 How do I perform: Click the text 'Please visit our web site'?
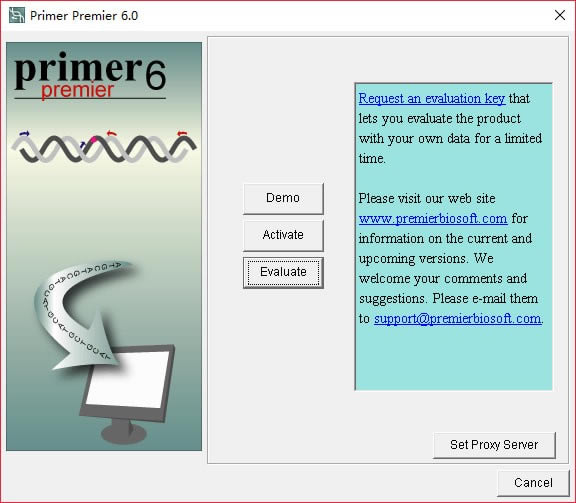point(427,198)
